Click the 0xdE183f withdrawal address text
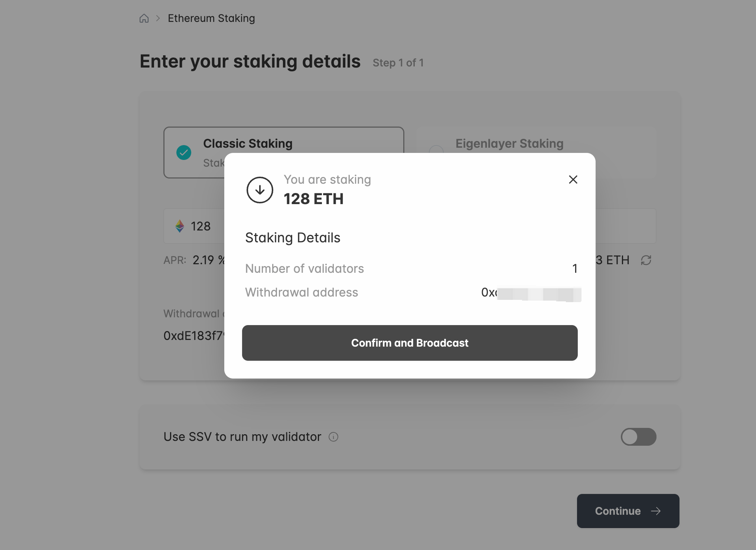This screenshot has height=550, width=756. [x=193, y=336]
